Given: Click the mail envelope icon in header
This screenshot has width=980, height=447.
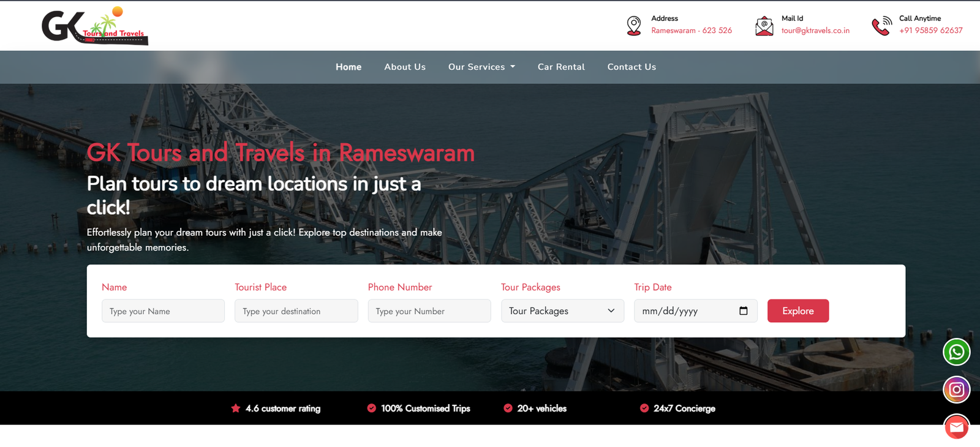Looking at the screenshot, I should click(x=764, y=26).
